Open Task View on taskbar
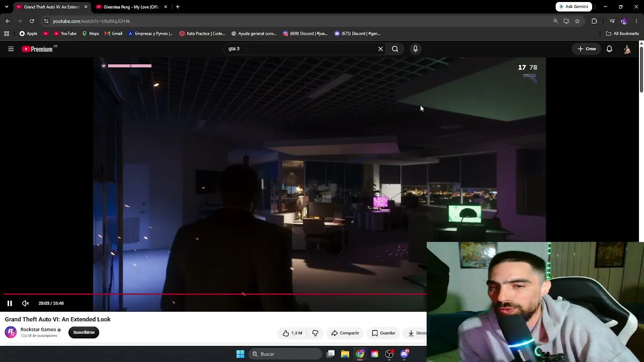The height and width of the screenshot is (362, 644). pos(331,354)
